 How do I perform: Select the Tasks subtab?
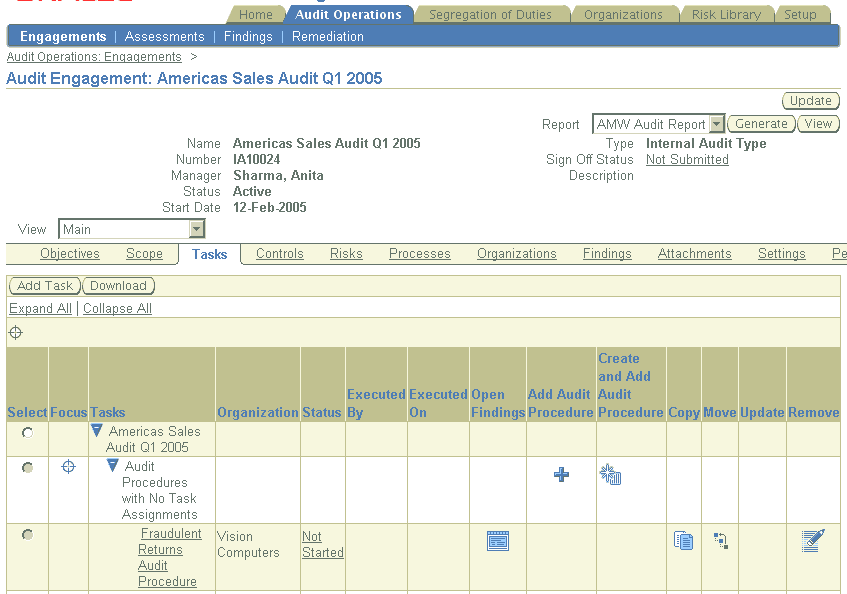pos(210,254)
